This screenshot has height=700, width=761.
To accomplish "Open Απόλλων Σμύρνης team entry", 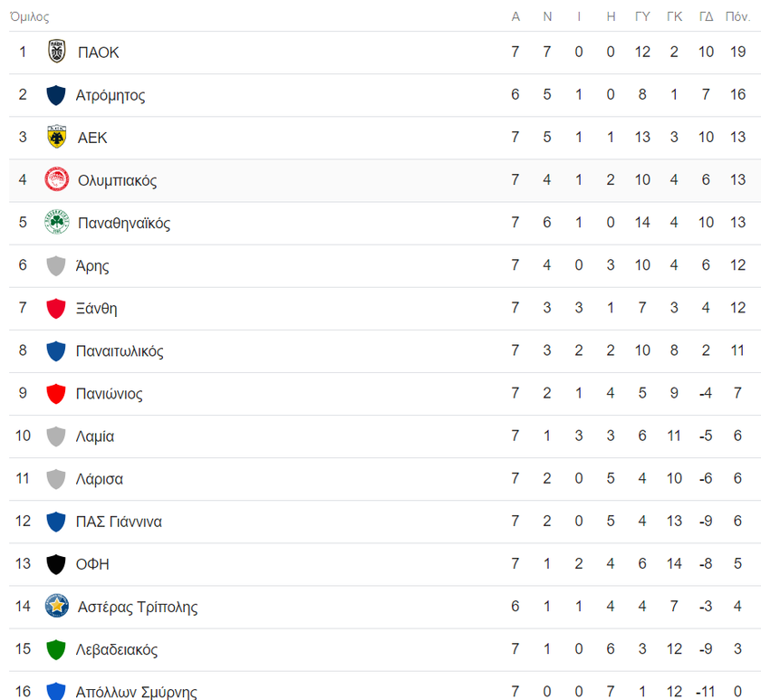I will [x=137, y=691].
